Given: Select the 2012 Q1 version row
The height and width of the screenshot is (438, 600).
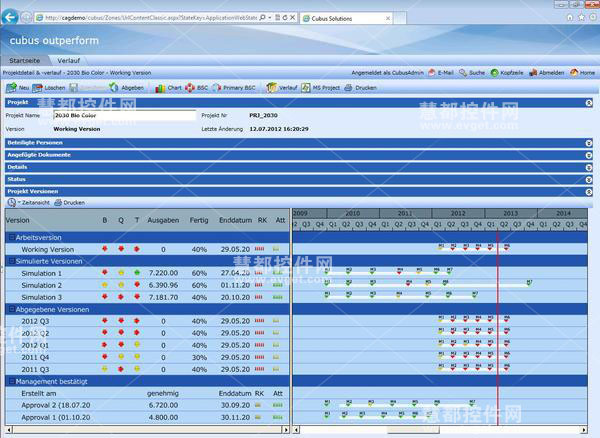Looking at the screenshot, I should pos(147,345).
